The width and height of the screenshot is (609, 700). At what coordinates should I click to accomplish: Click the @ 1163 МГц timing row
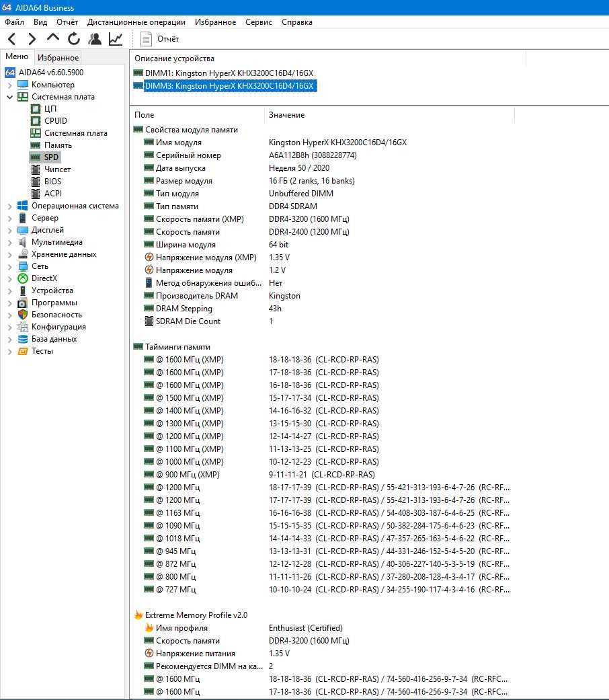[x=326, y=512]
